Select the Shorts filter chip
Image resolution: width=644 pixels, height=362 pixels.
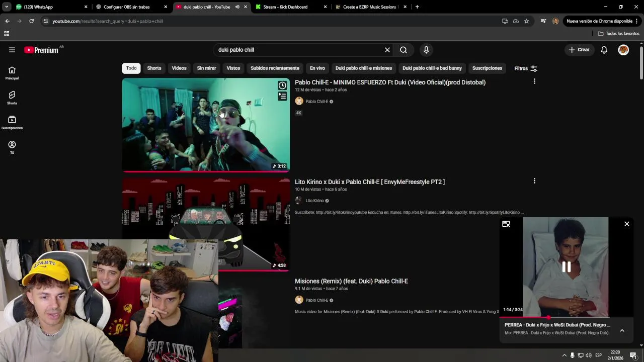pyautogui.click(x=154, y=68)
